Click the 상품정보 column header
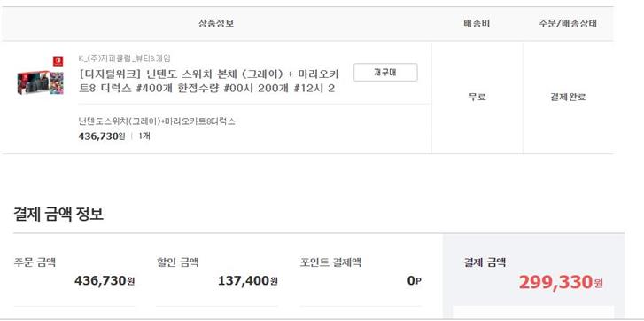The width and height of the screenshot is (644, 321). (x=216, y=23)
